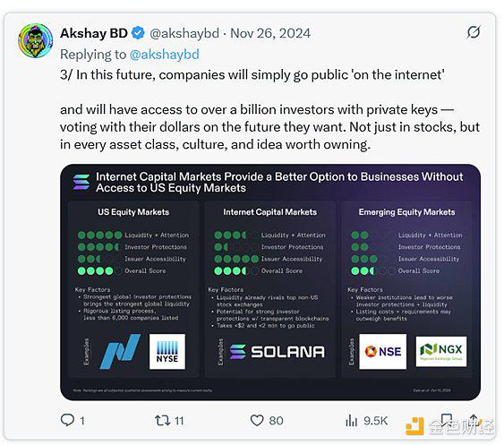Click the bookmark icon on tweet

pos(447,419)
